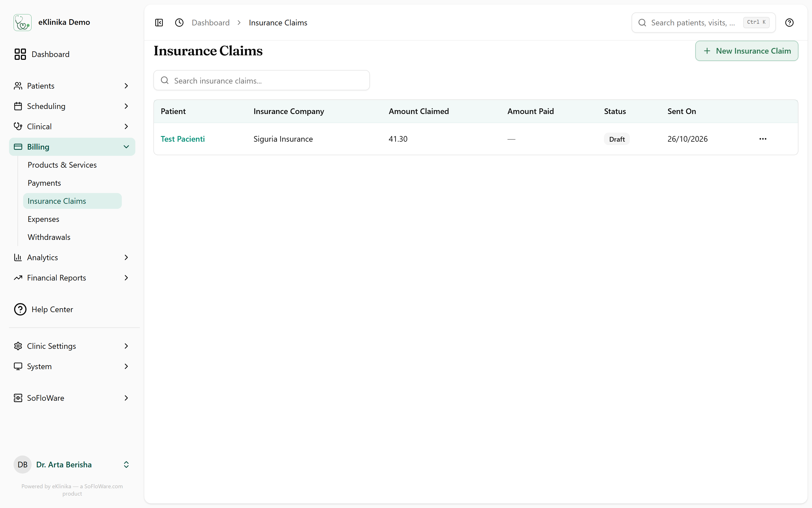This screenshot has width=812, height=508.
Task: Click the System monitor icon
Action: (18, 366)
